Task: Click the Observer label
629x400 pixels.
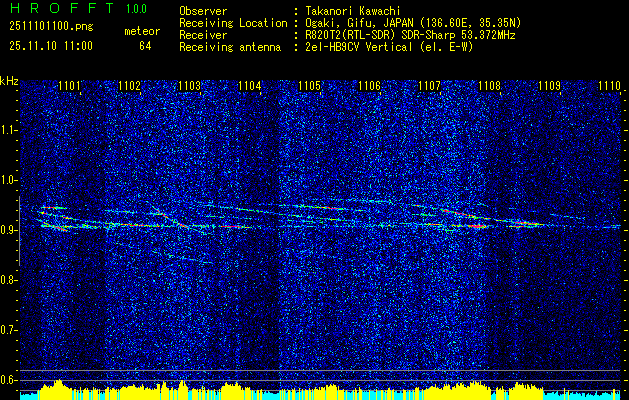Action: point(203,11)
